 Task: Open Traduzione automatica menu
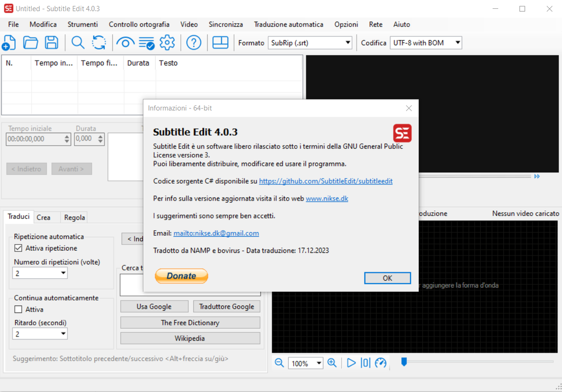click(288, 24)
